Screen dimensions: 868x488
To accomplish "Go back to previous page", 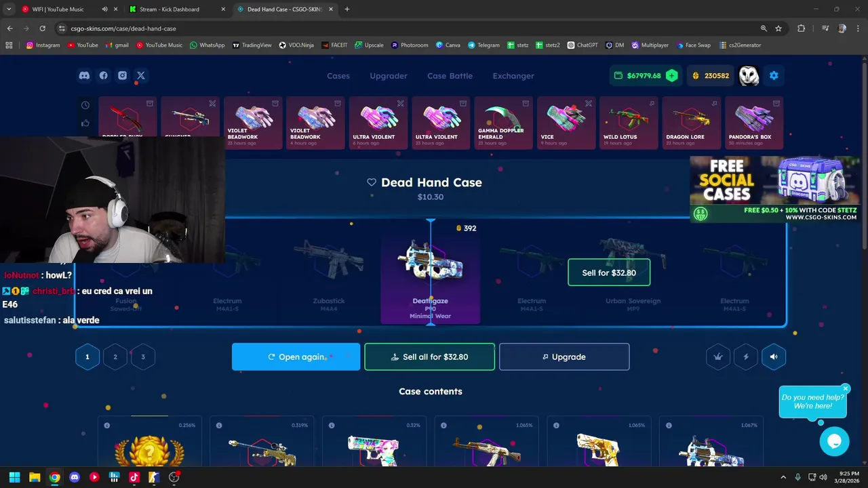I will pyautogui.click(x=10, y=28).
